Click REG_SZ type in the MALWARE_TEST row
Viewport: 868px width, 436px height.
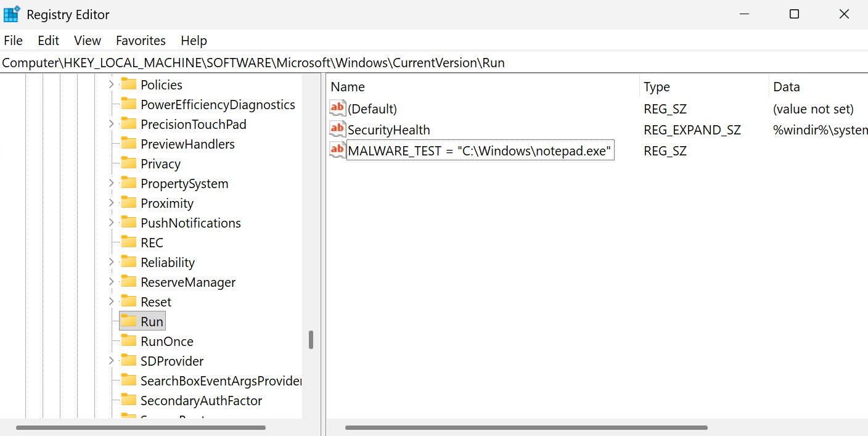pos(665,151)
